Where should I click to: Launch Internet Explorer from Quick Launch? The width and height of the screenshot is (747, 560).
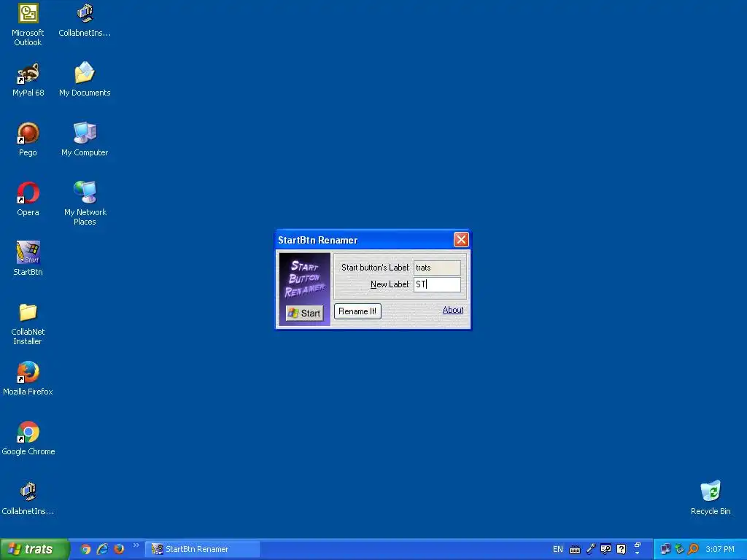point(102,549)
